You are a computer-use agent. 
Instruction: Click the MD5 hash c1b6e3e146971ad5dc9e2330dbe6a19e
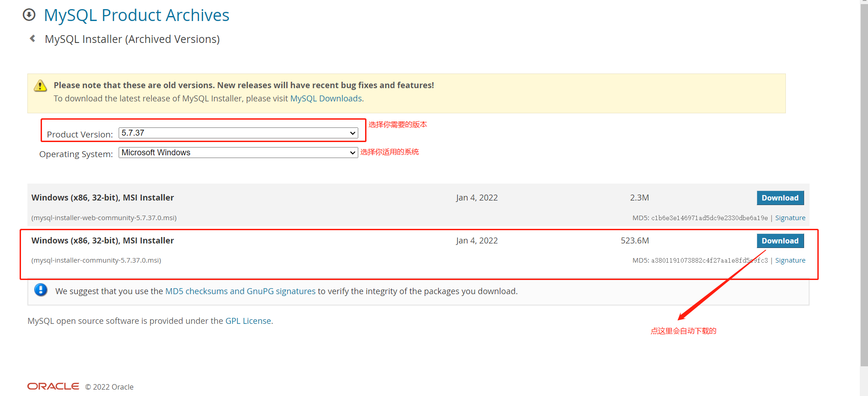[709, 218]
